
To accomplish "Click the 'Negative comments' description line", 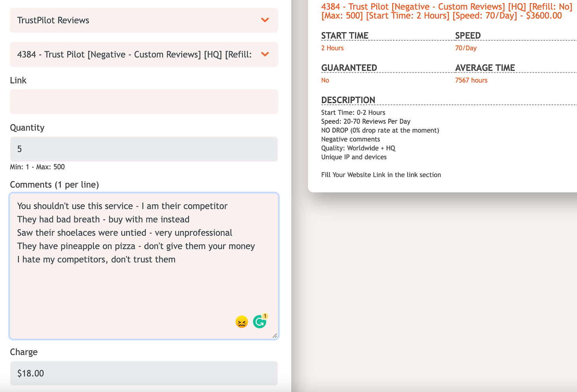I will [x=350, y=139].
